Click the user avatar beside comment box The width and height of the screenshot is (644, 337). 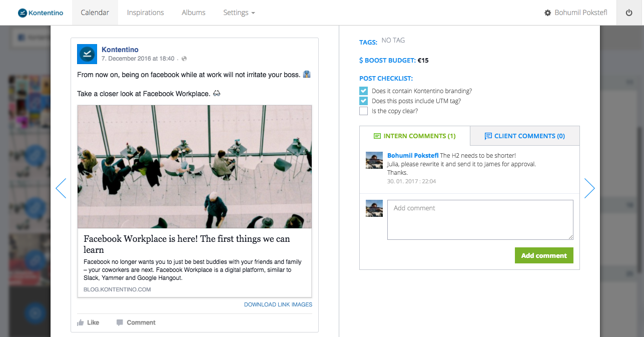pos(374,208)
